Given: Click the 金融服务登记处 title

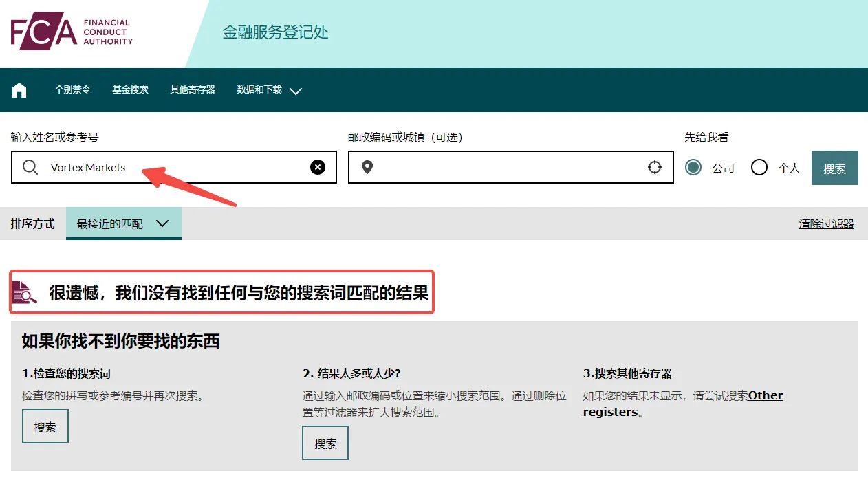Looking at the screenshot, I should click(x=276, y=32).
